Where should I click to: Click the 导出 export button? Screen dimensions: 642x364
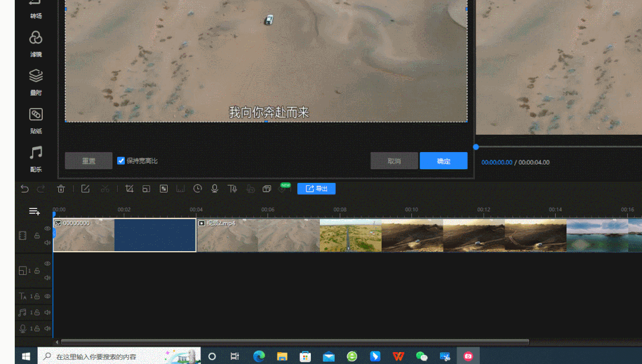point(316,188)
